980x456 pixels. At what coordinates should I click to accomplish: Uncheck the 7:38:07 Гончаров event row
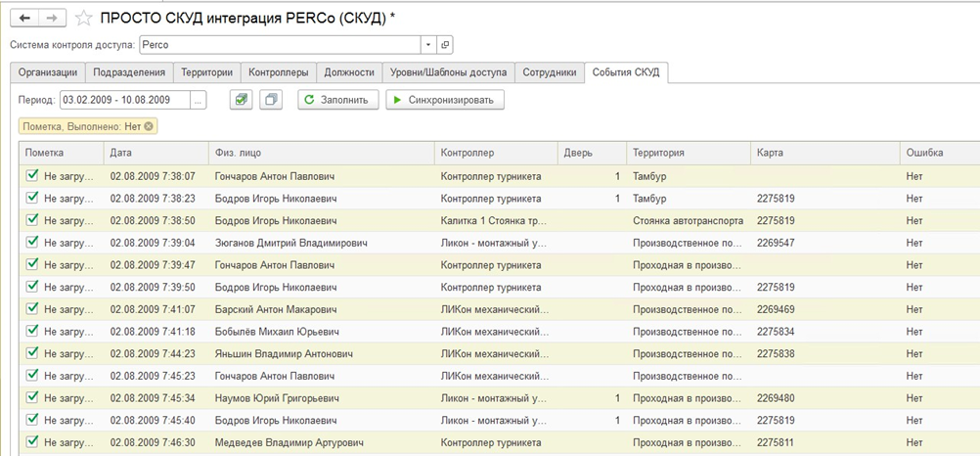(x=32, y=176)
